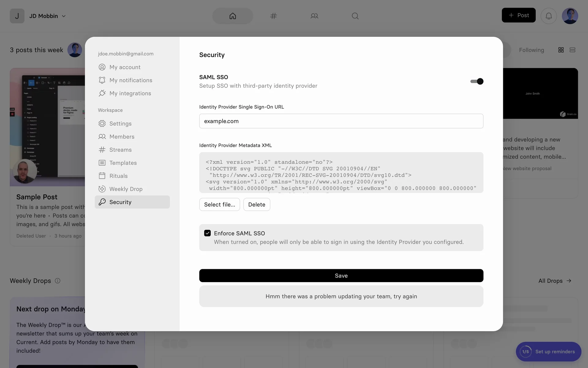Open My integrations in settings sidebar
Image resolution: width=588 pixels, height=368 pixels.
tap(130, 93)
